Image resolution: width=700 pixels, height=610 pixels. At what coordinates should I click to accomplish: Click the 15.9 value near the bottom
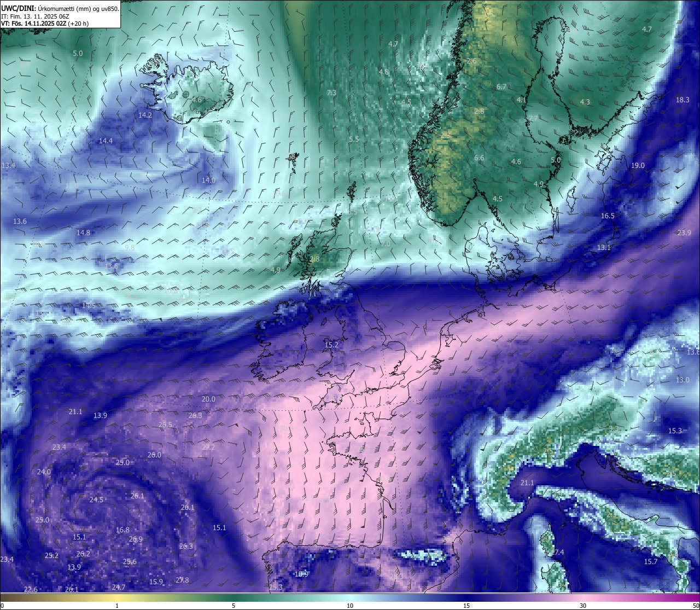point(156,582)
